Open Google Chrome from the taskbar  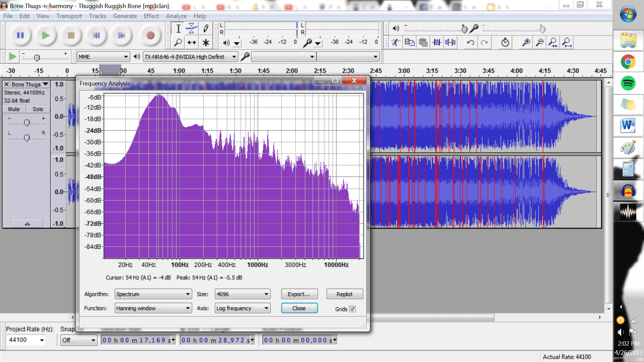point(628,62)
